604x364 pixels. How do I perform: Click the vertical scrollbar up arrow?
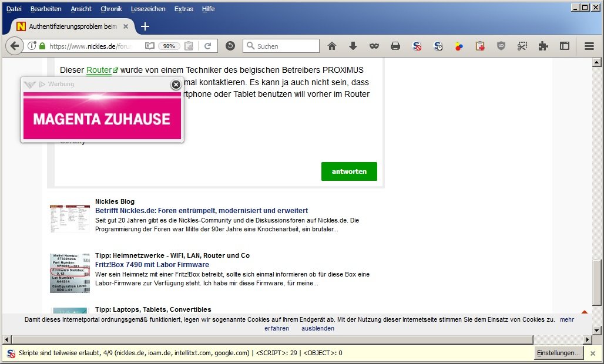597,62
